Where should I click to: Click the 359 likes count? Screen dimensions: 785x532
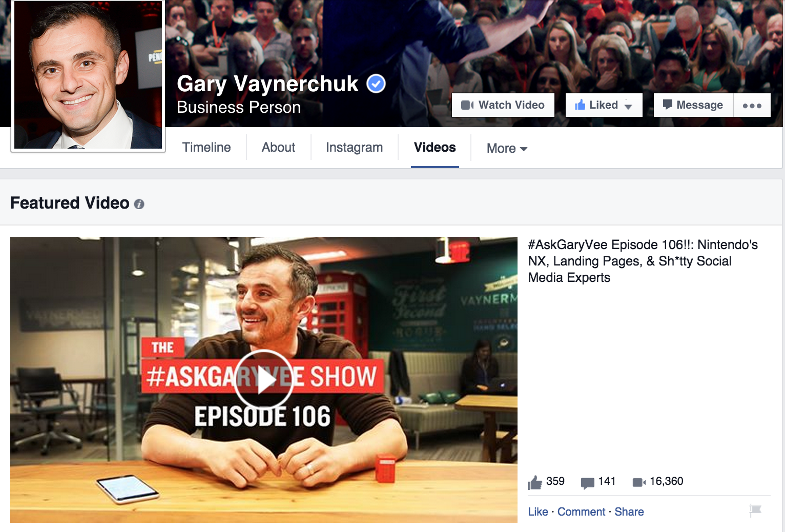coord(555,481)
